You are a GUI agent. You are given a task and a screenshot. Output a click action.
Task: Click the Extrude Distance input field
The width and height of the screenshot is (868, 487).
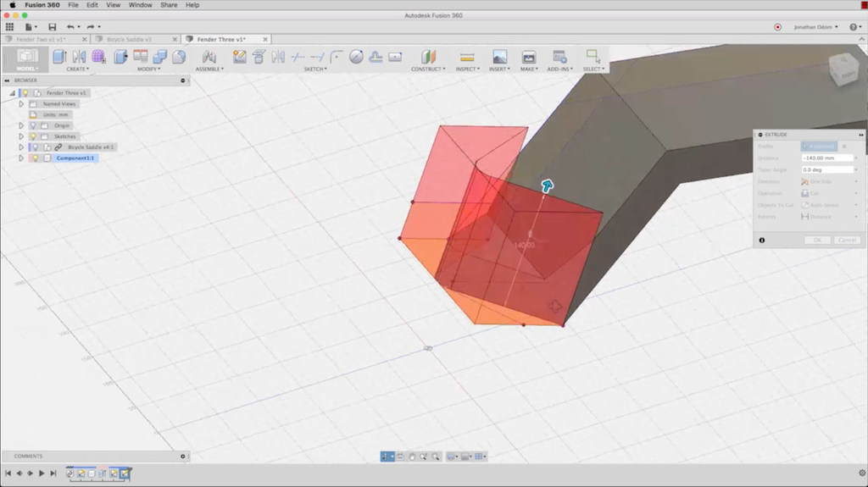click(x=827, y=158)
